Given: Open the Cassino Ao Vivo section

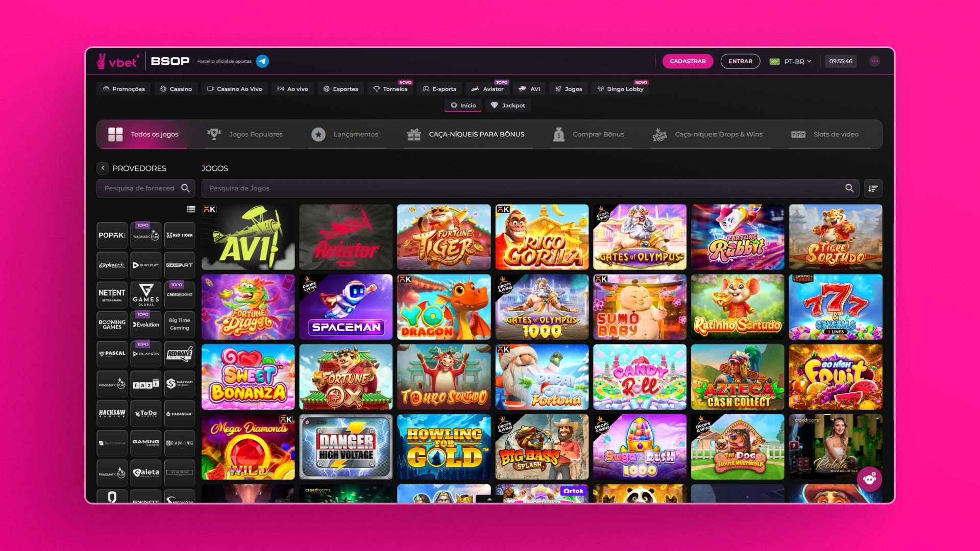Looking at the screenshot, I should click(234, 89).
